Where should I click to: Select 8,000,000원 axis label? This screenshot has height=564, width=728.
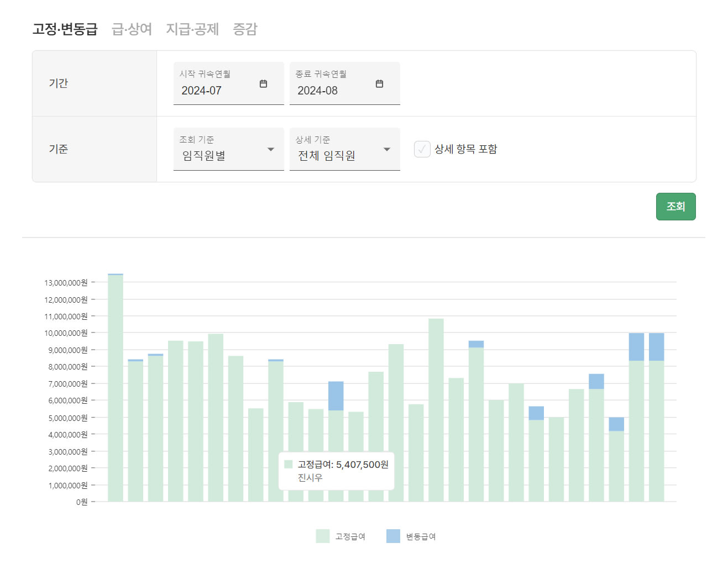tap(67, 367)
